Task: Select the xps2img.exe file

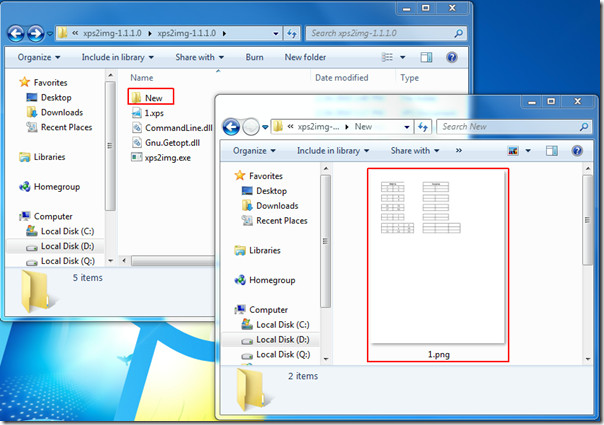Action: (x=161, y=158)
